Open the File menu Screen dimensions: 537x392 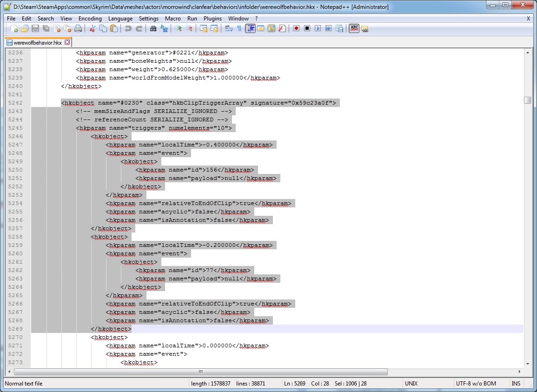pos(11,19)
